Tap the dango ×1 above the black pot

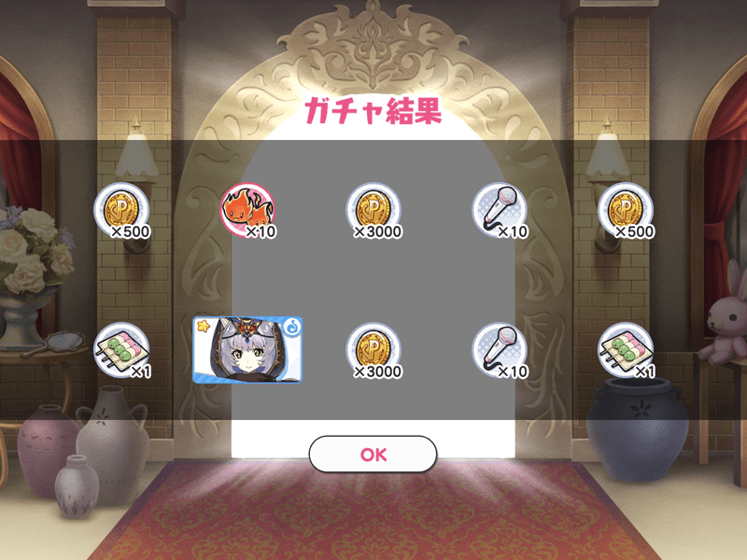tap(626, 351)
